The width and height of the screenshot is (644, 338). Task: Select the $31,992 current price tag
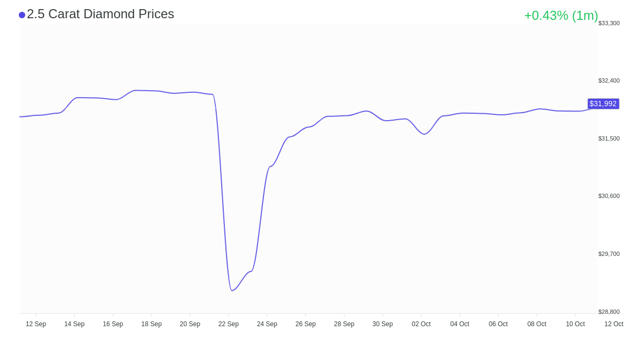pos(603,104)
